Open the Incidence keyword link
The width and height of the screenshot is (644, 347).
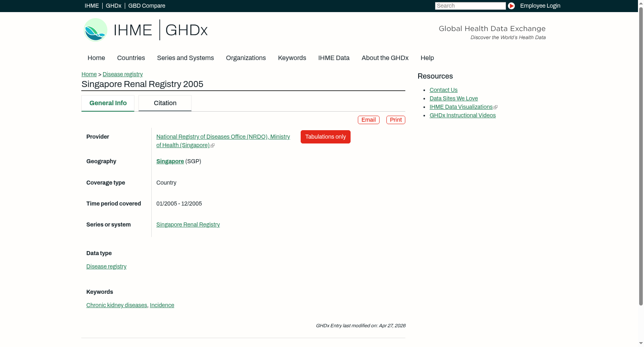click(162, 305)
